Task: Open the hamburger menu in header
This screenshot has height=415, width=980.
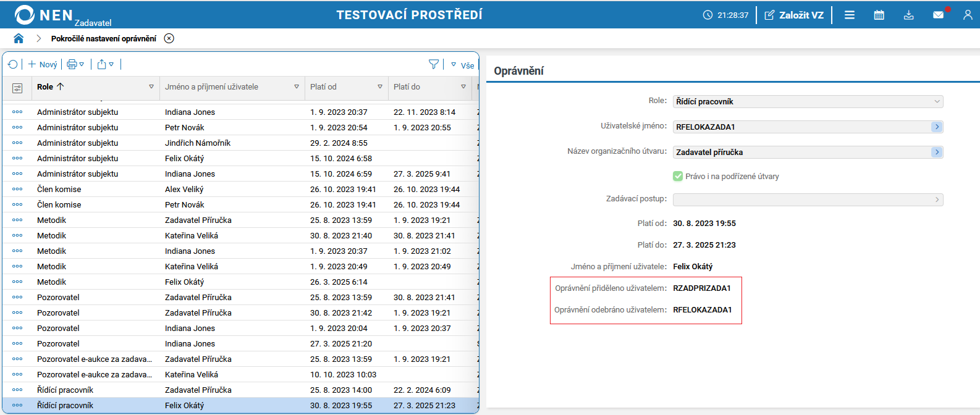Action: 850,15
